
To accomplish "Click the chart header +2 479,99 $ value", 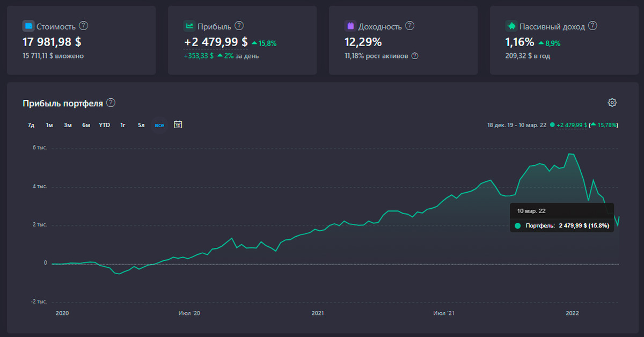I will coord(572,125).
